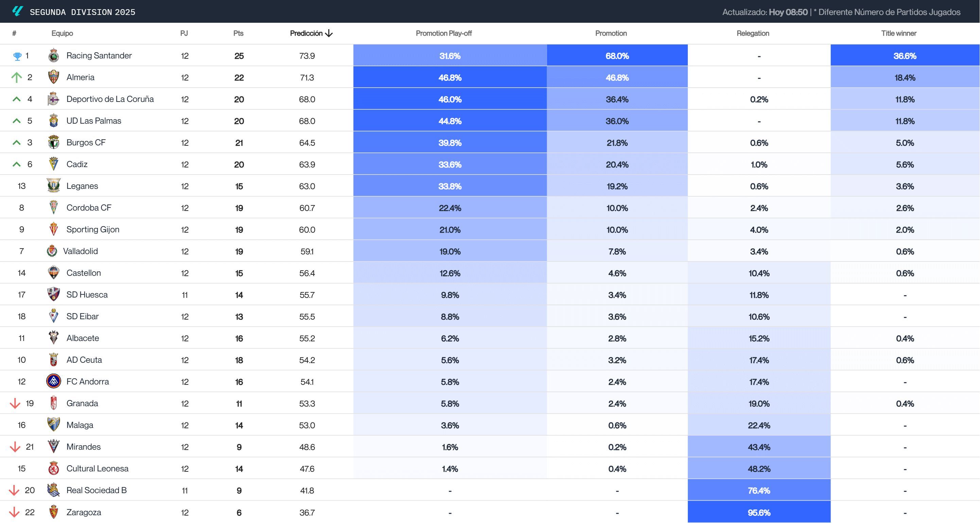Screen dimensions: 980x523
Task: Click the Almeria team badge
Action: 54,77
